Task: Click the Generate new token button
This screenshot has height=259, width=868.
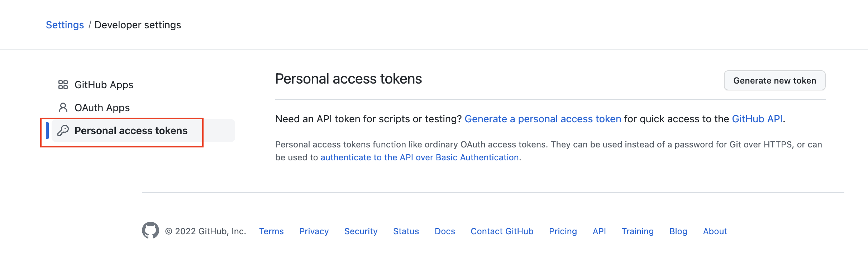Action: [775, 80]
